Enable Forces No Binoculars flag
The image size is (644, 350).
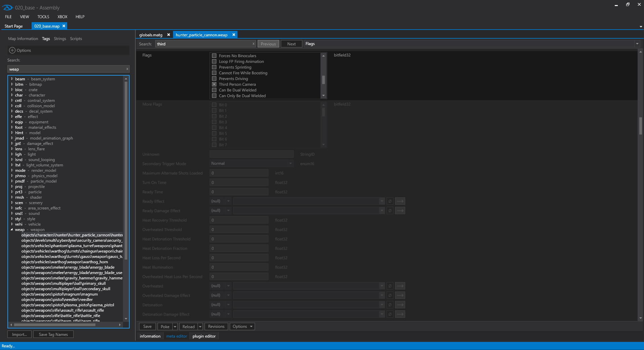click(x=214, y=56)
